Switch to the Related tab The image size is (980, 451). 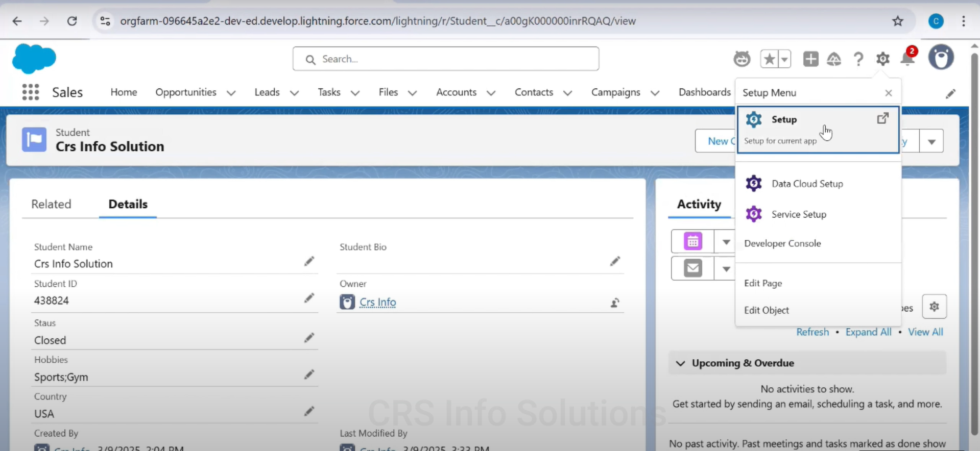(x=51, y=204)
